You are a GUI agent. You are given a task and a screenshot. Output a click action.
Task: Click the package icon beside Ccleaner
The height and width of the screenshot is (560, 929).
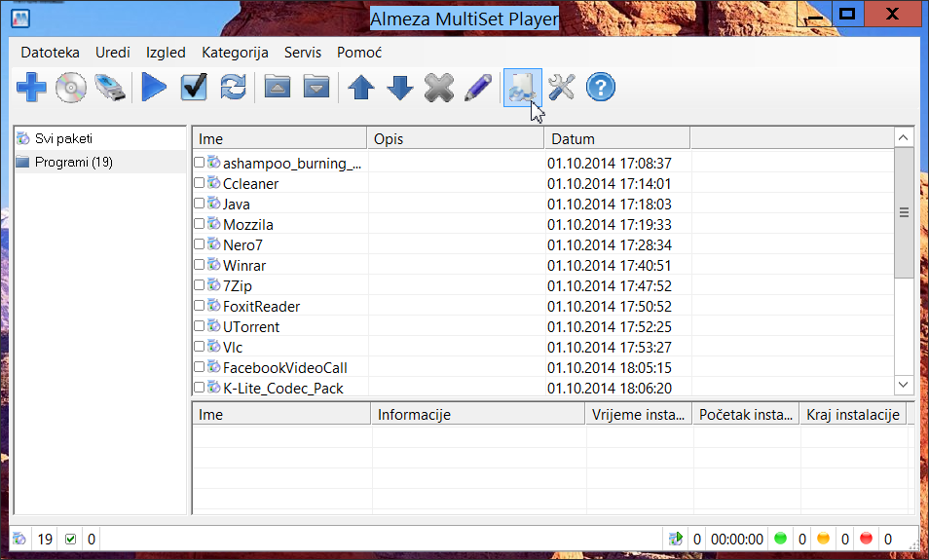point(213,183)
